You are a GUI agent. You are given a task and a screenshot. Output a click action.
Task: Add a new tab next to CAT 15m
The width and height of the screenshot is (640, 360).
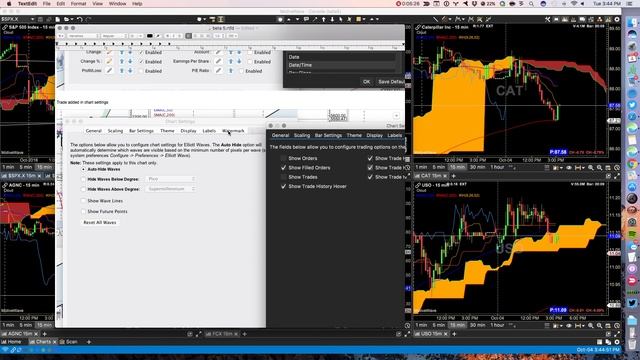(x=453, y=176)
